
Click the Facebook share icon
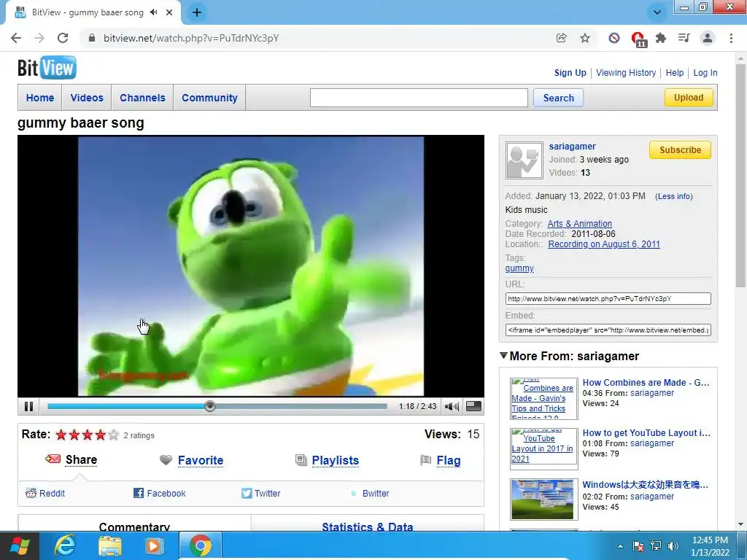click(138, 493)
